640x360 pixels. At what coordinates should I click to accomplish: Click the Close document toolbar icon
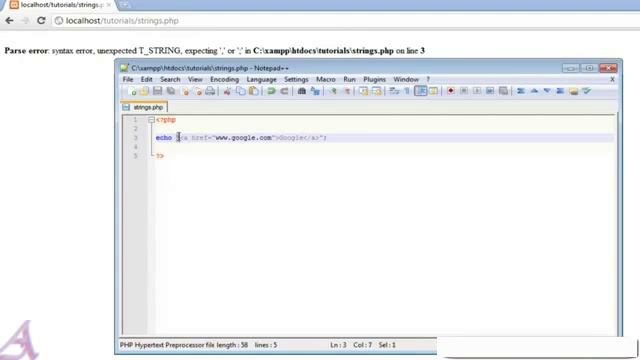(185, 91)
